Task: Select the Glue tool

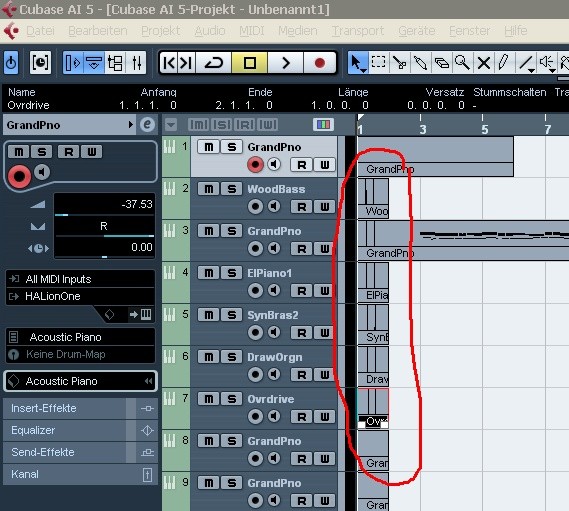Action: [x=421, y=63]
